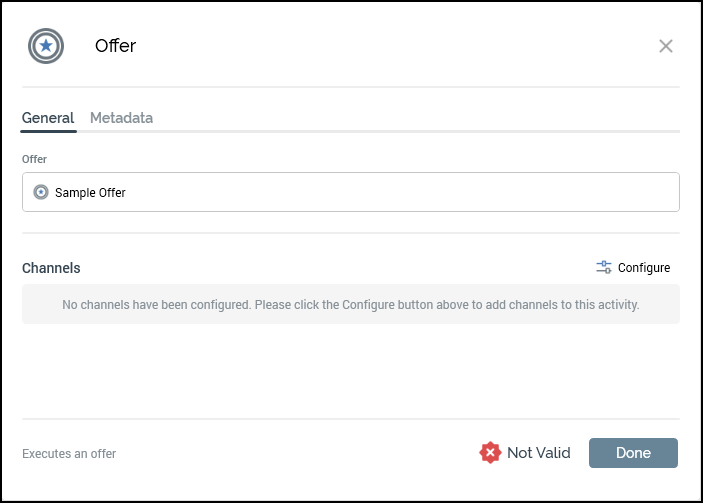Click the blank area below the channels message

[x=350, y=370]
